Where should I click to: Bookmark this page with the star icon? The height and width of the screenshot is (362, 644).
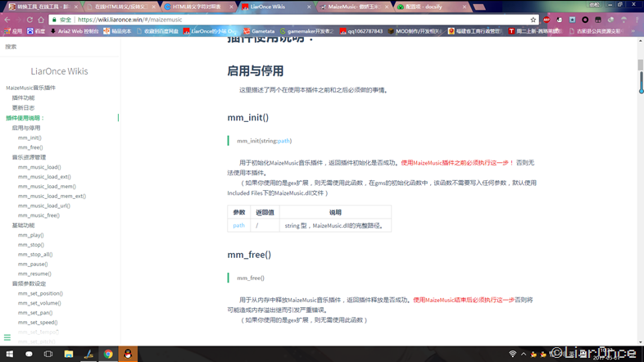coord(533,20)
